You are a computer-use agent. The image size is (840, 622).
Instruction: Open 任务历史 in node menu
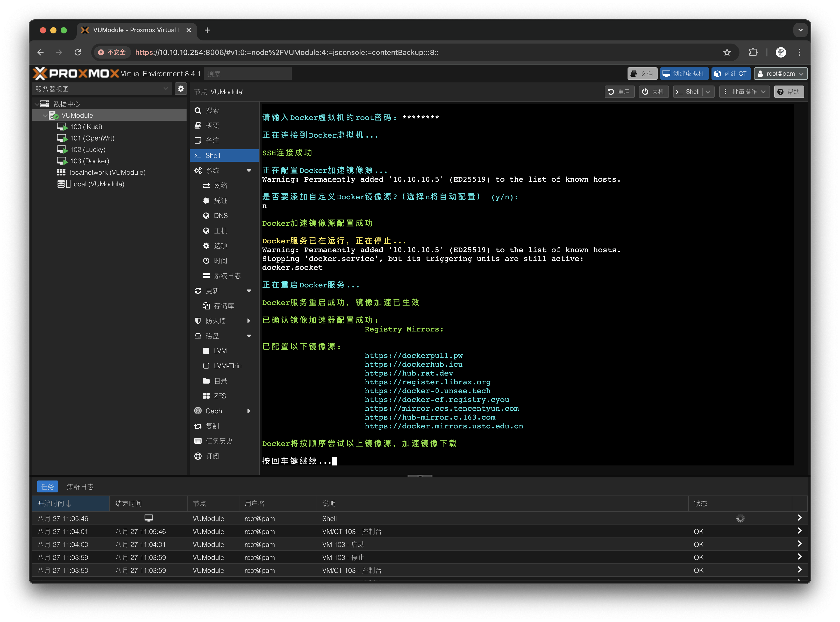point(219,441)
